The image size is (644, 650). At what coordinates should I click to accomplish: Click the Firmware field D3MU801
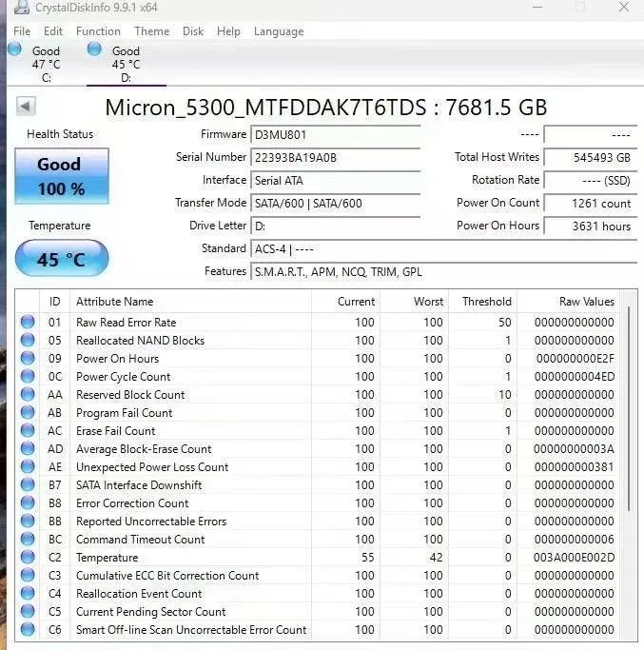335,135
